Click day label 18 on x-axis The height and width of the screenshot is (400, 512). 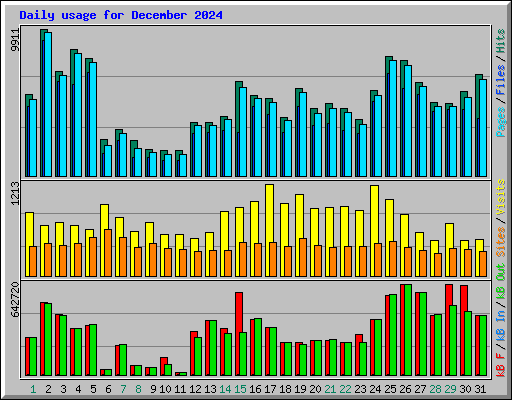pos(285,389)
